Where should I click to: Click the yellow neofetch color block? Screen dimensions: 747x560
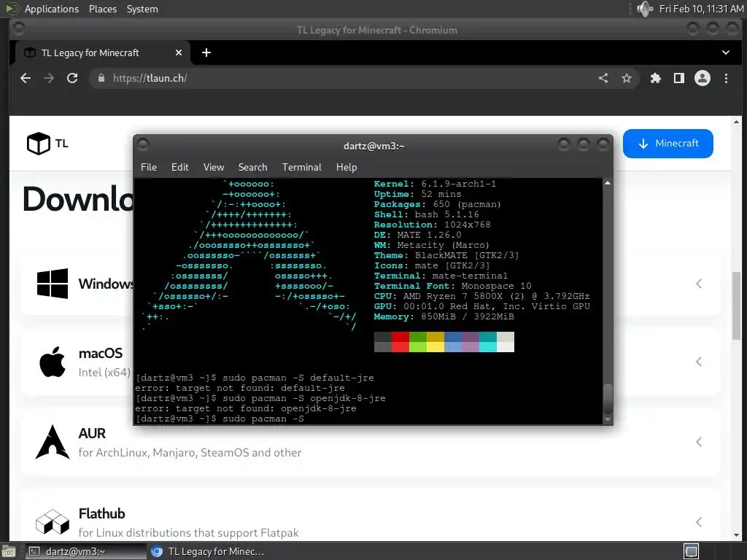pyautogui.click(x=436, y=347)
